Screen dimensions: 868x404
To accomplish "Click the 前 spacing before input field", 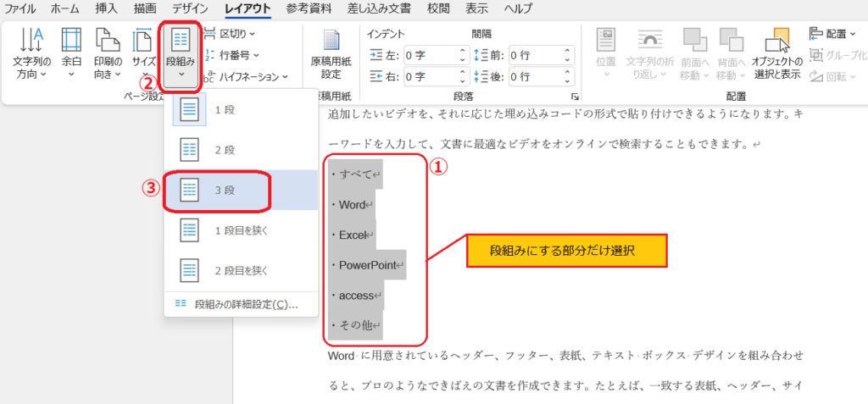I will point(534,55).
